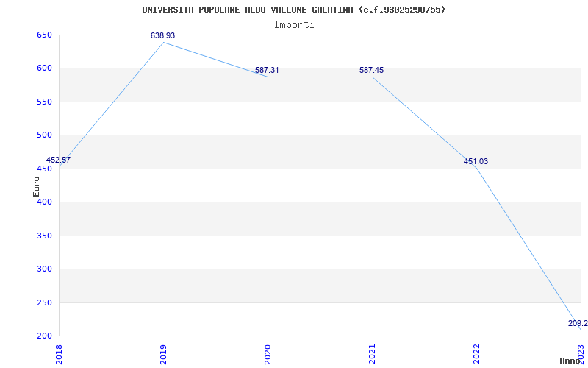Click the 2019 x-axis year label
This screenshot has width=588, height=368.
(163, 354)
